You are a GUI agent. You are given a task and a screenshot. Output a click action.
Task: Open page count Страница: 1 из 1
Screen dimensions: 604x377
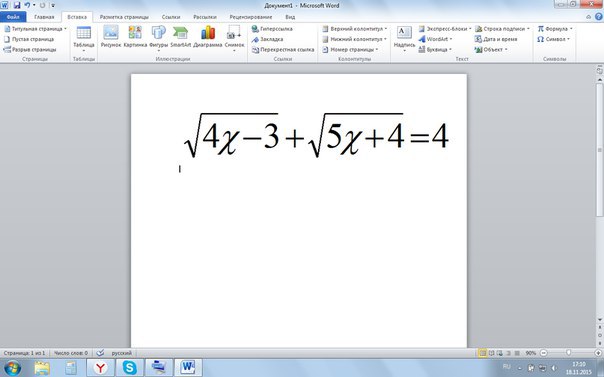tap(24, 353)
